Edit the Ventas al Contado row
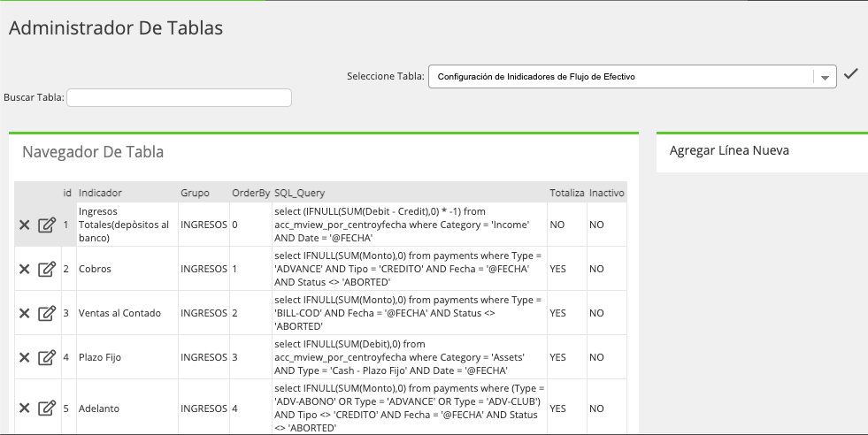This screenshot has height=435, width=868. pos(47,313)
